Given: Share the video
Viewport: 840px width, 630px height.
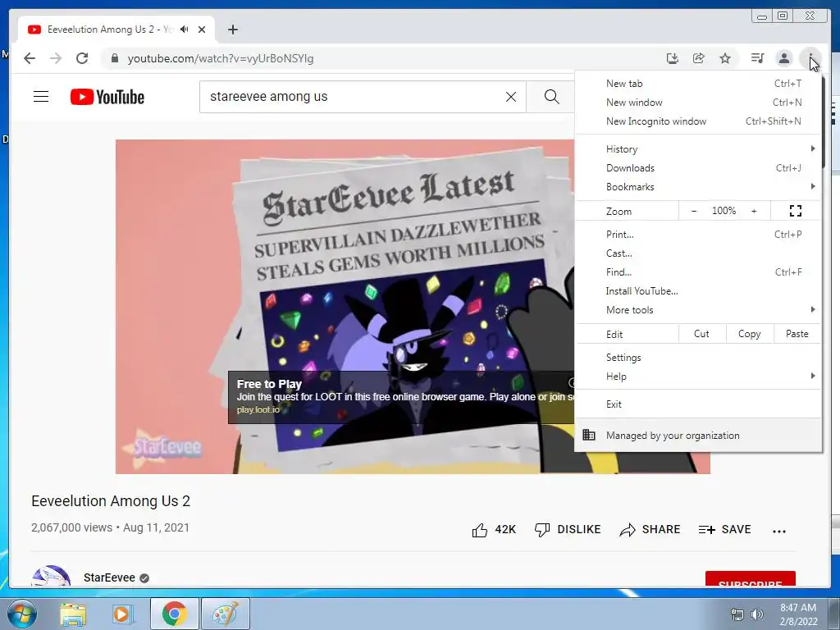Looking at the screenshot, I should click(650, 530).
